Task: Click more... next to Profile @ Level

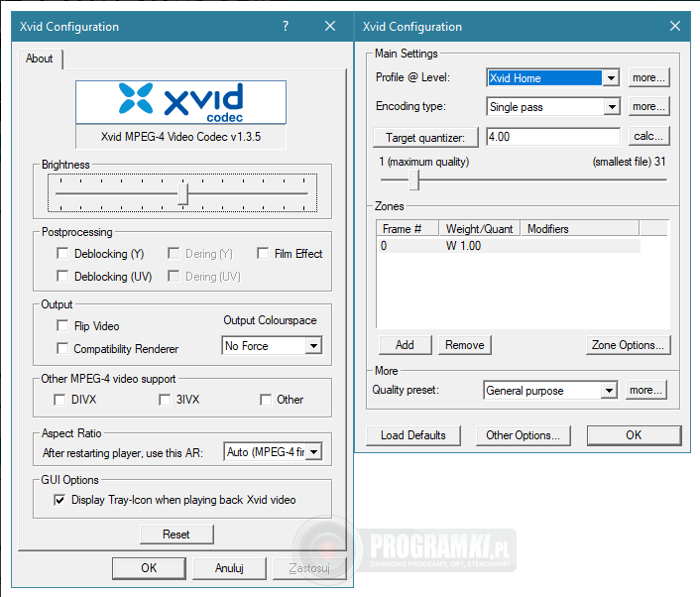Action: pos(649,77)
